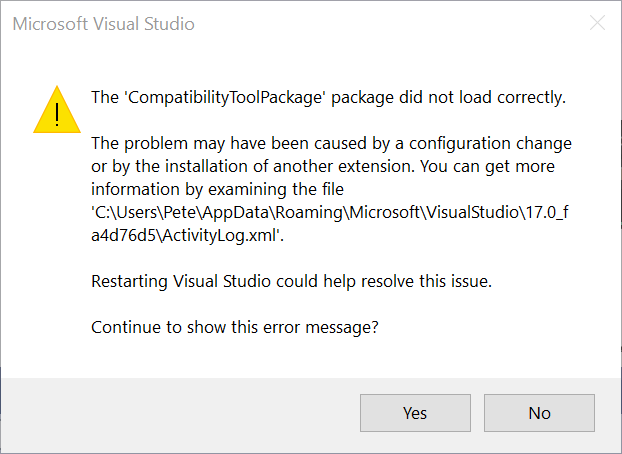622x454 pixels.
Task: Choose No to stop showing error
Action: pos(539,413)
